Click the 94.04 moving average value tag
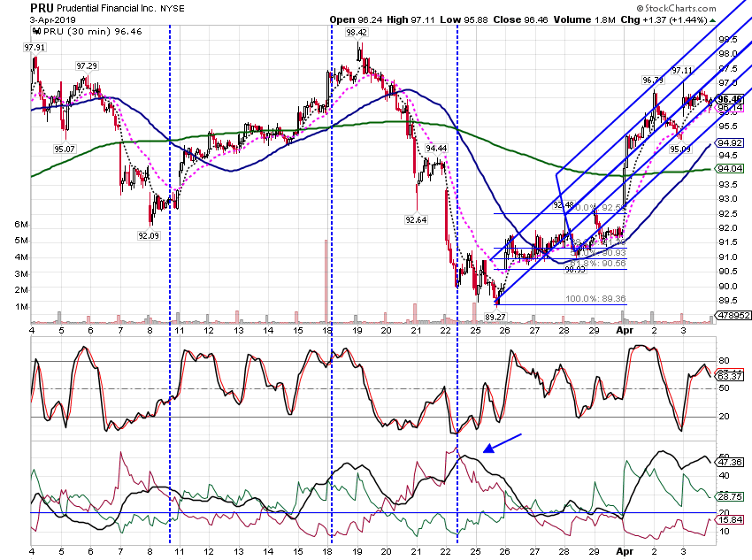The height and width of the screenshot is (560, 752). 730,169
